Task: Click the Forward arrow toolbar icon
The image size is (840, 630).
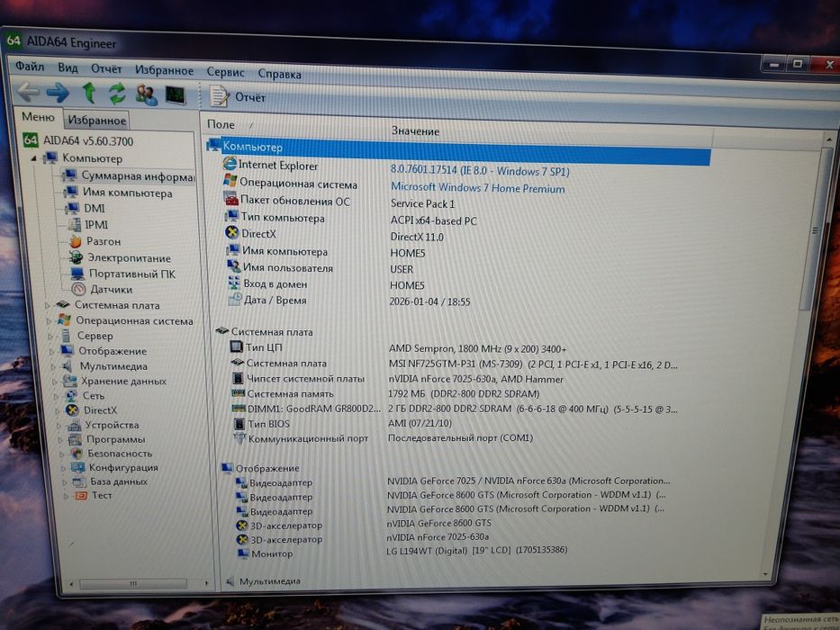Action: 58,93
